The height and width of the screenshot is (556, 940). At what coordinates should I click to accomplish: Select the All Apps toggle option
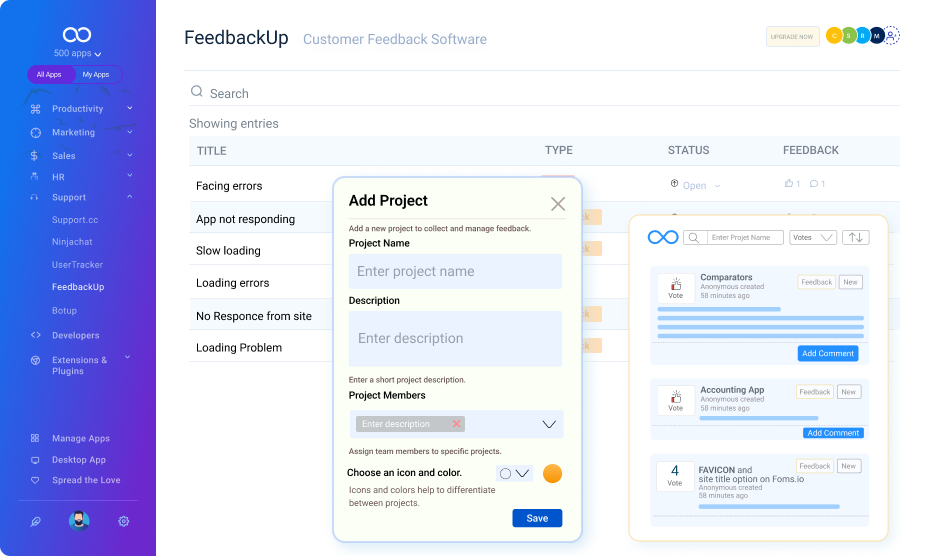pyautogui.click(x=49, y=75)
